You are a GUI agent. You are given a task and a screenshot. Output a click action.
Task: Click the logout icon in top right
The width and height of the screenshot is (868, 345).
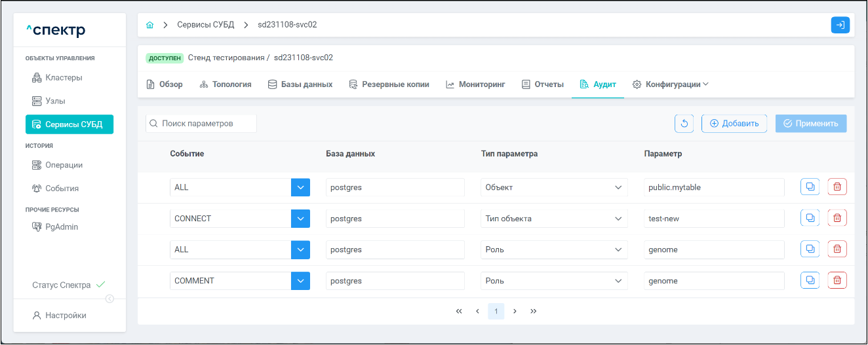tap(840, 25)
